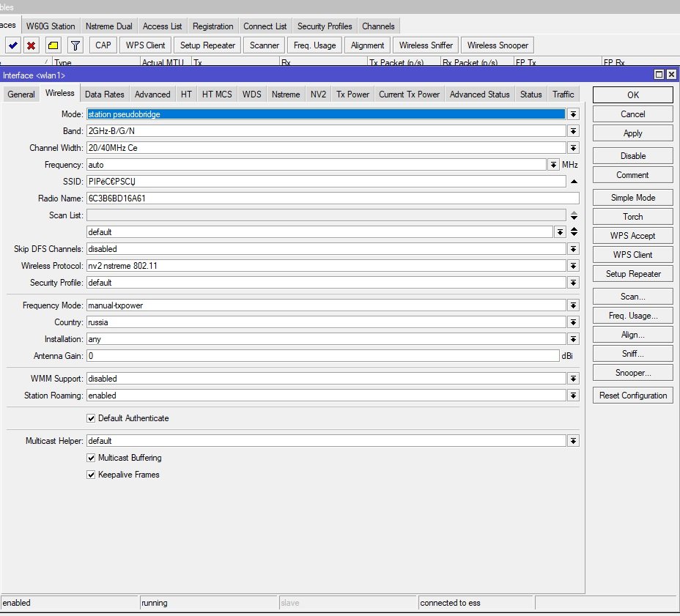Open the Country dropdown set to russia
This screenshot has width=680, height=616.
tap(573, 322)
